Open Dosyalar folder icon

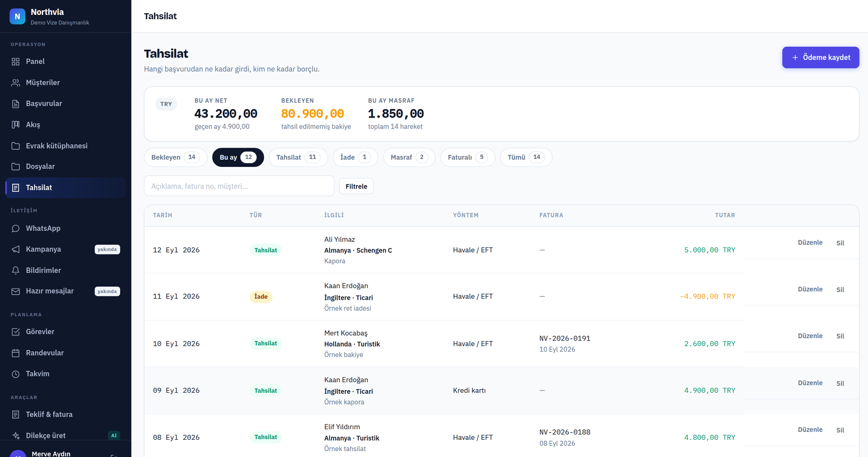15,167
